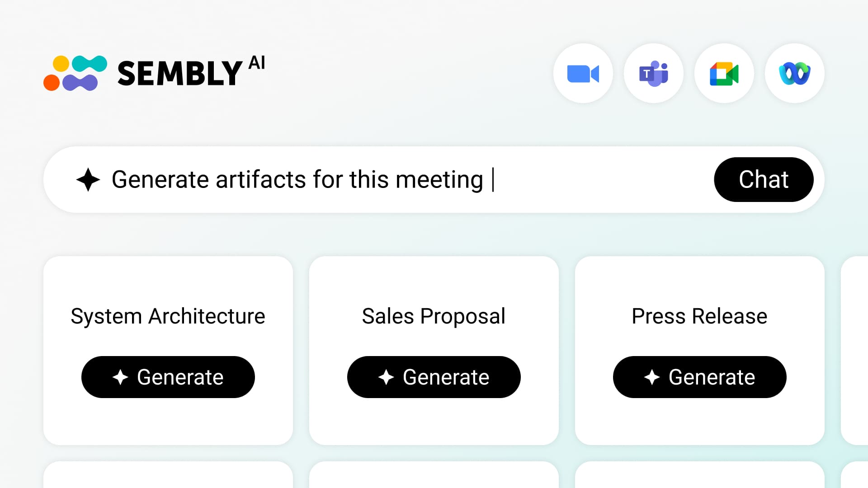Click the Zoom camera icon

583,74
